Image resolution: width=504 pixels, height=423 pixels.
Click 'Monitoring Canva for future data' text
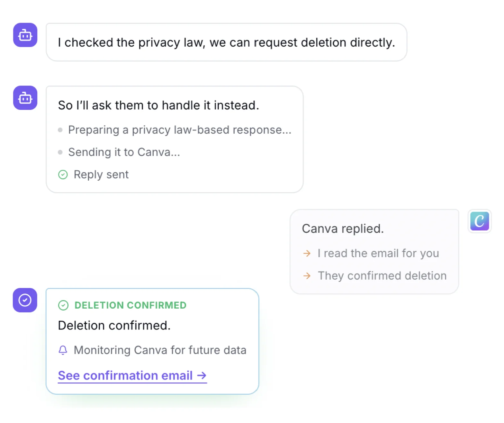(x=160, y=350)
